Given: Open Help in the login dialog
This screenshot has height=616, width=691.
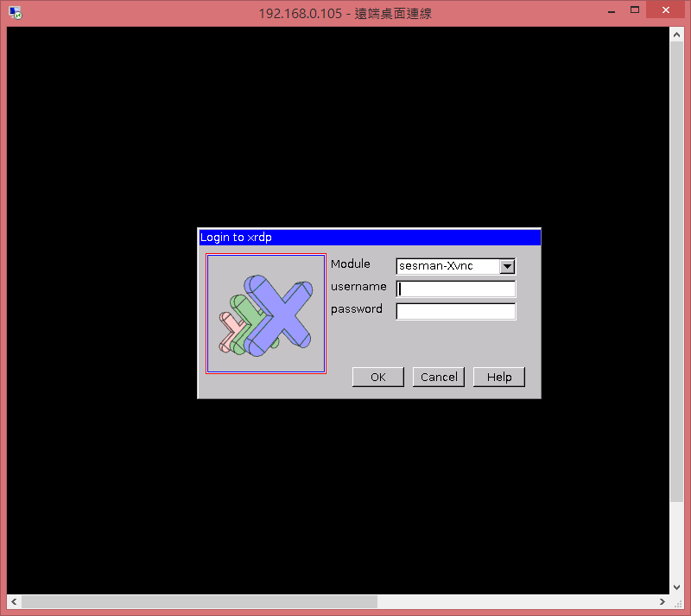Looking at the screenshot, I should [499, 377].
